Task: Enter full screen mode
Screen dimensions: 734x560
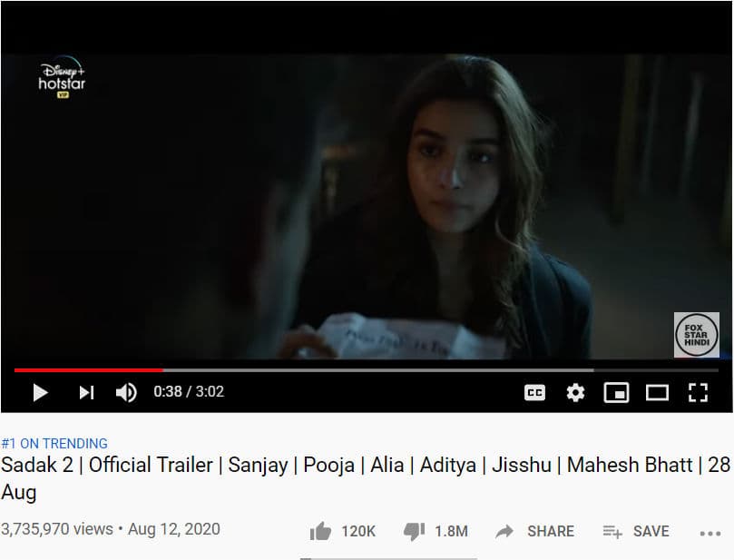Action: click(x=698, y=392)
